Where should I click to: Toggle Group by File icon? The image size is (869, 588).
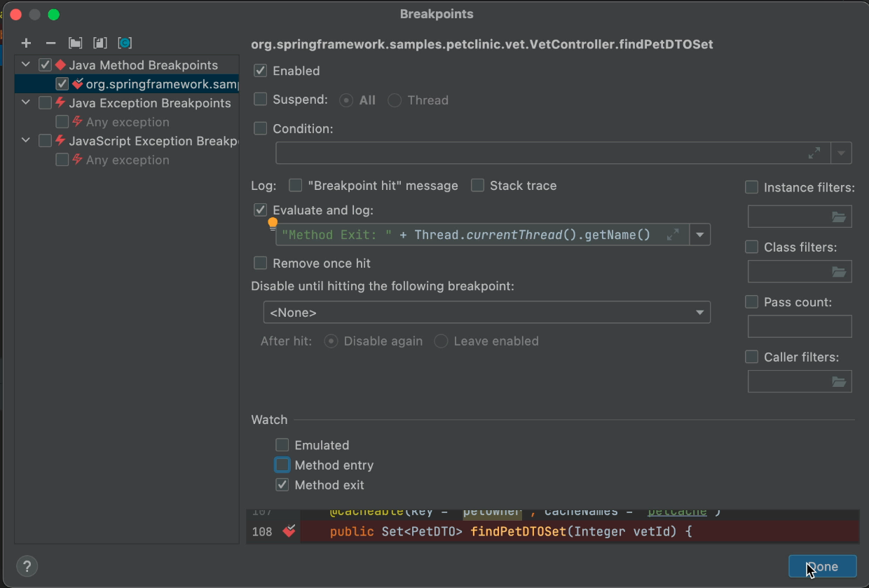[x=100, y=43]
